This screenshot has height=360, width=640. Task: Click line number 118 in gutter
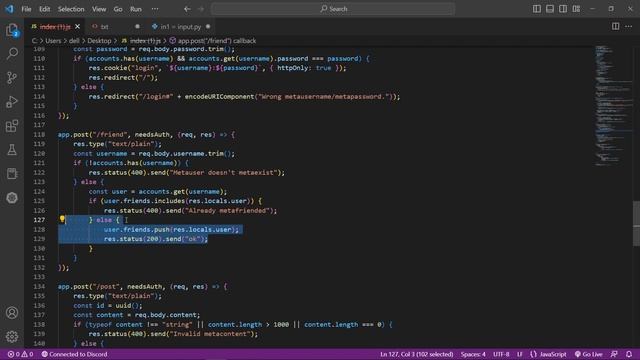click(x=39, y=135)
